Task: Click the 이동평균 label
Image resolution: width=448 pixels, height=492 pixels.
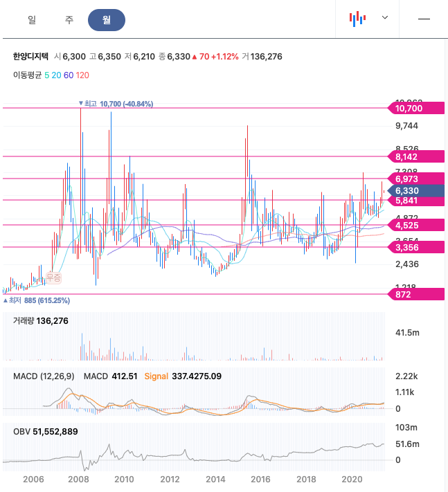Action: click(27, 75)
